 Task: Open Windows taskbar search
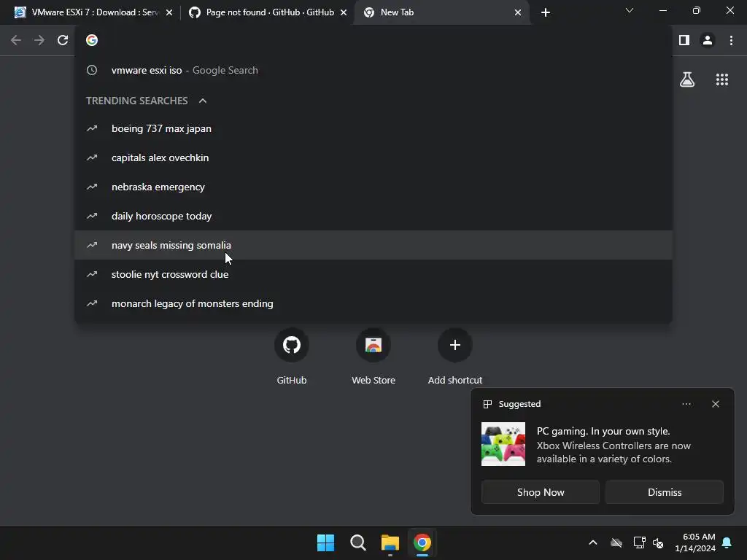coord(357,542)
